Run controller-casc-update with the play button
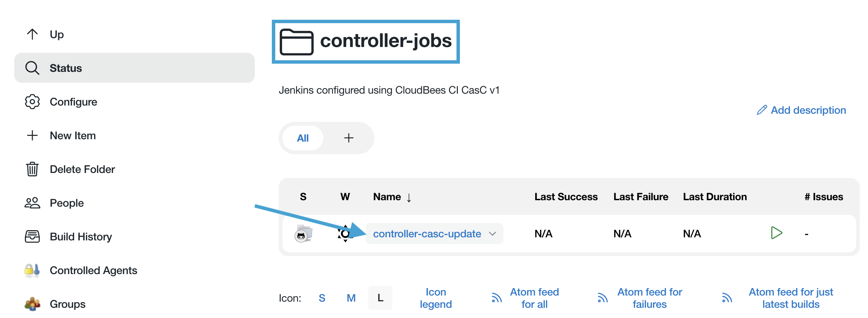This screenshot has width=868, height=318. click(777, 233)
